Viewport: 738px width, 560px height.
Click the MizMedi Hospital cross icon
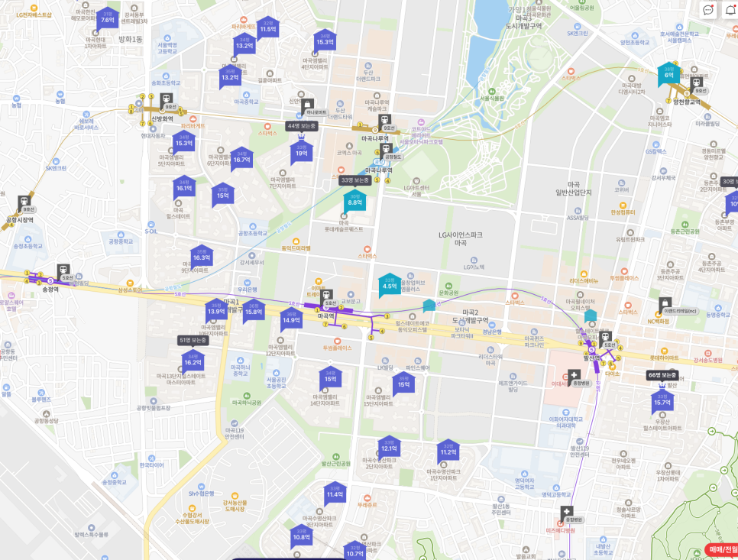tap(567, 512)
